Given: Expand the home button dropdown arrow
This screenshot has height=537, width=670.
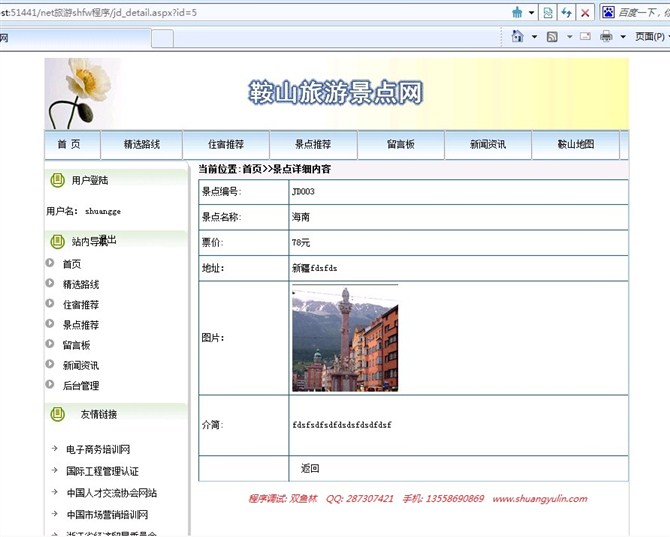Looking at the screenshot, I should coord(534,37).
